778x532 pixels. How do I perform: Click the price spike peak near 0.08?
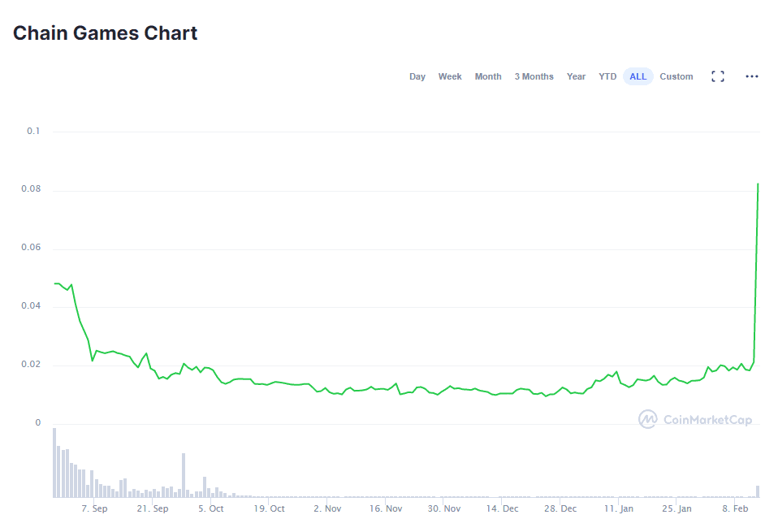click(758, 184)
